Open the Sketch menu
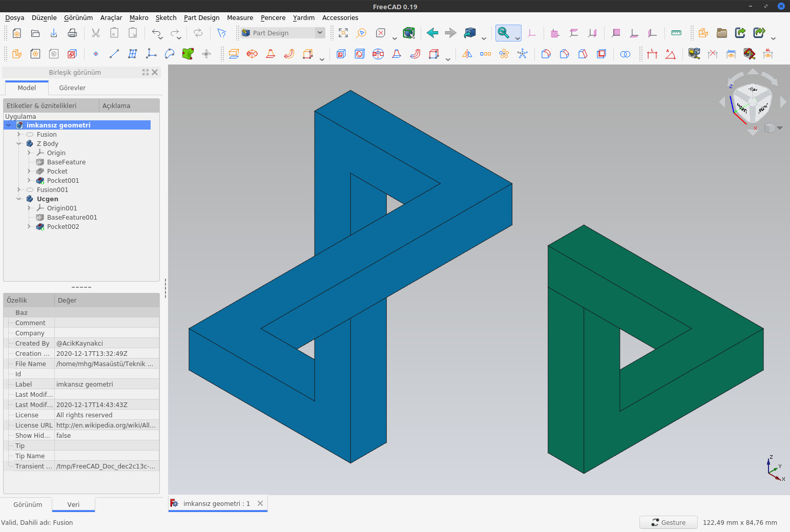The height and width of the screenshot is (532, 790). pos(165,17)
